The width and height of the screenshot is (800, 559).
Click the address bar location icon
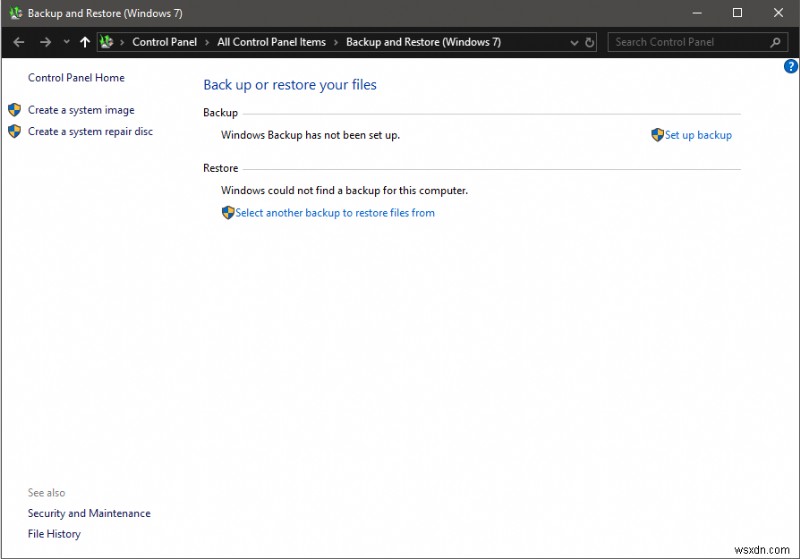coord(107,42)
